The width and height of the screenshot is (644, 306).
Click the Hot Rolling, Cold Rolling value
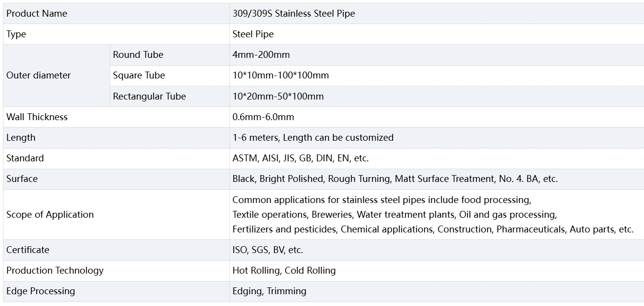coord(284,271)
